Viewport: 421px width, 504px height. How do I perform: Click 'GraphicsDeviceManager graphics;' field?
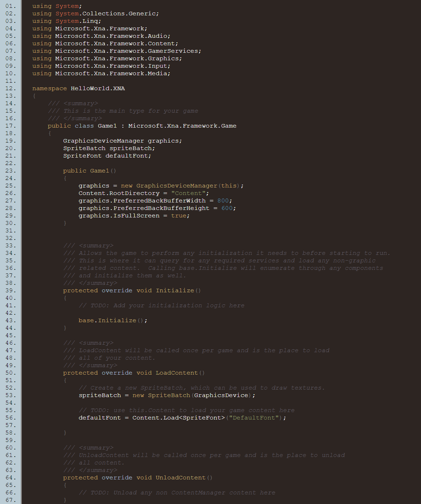coord(122,141)
